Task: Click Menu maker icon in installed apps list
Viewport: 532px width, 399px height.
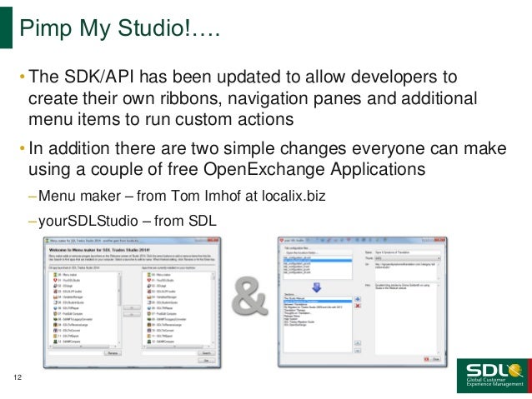Action: click(149, 275)
